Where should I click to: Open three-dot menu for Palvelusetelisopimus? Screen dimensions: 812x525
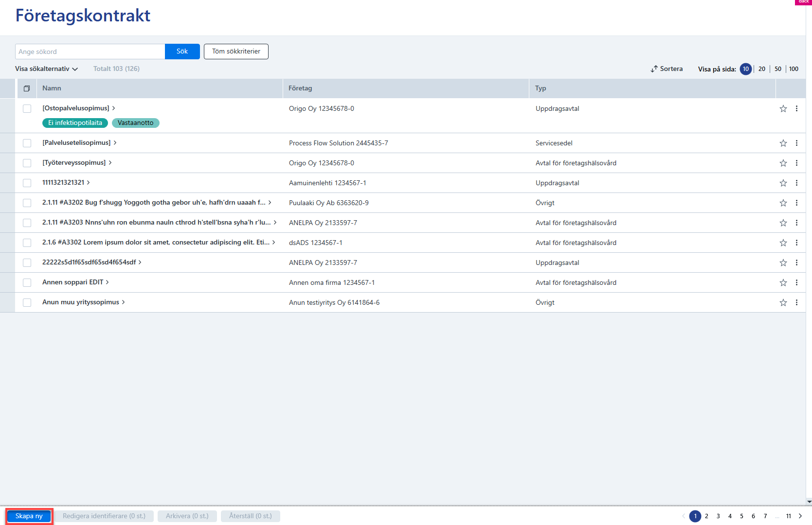tap(796, 143)
